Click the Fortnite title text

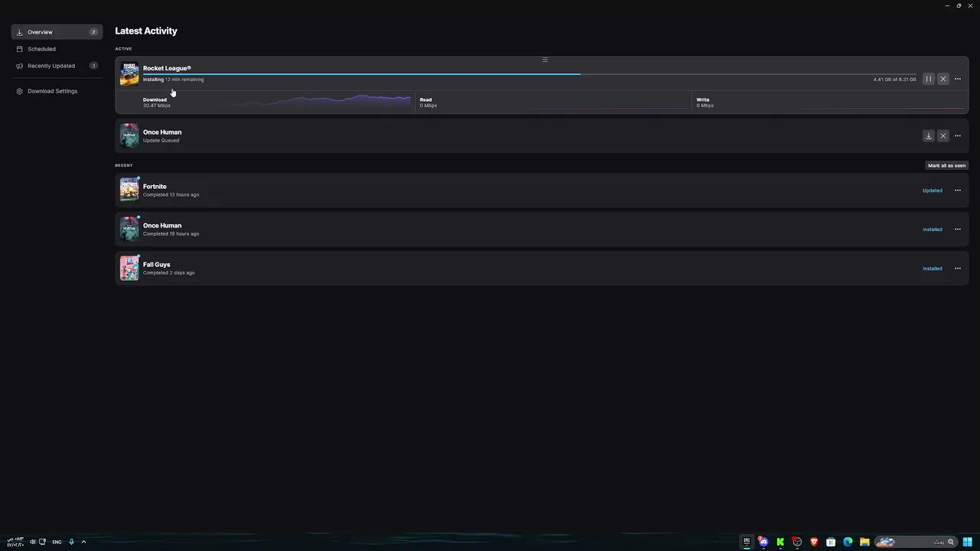coord(155,187)
